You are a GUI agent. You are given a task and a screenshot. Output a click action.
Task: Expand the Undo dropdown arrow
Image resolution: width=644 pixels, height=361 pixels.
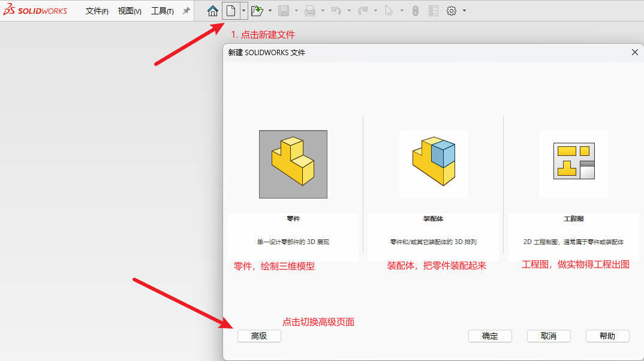[x=349, y=11]
